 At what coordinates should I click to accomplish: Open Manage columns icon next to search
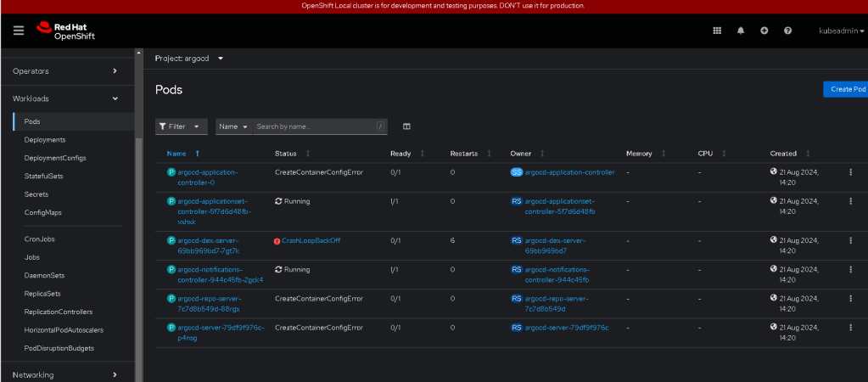(x=407, y=126)
